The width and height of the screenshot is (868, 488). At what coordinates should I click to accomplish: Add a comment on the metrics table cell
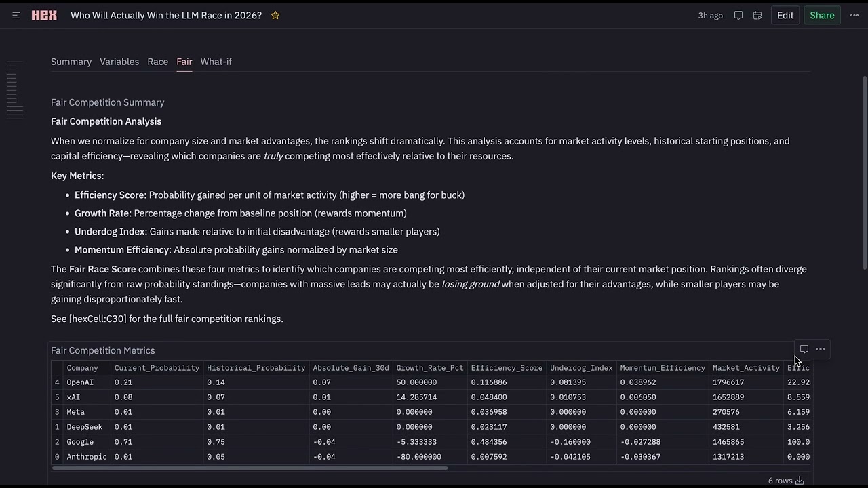pyautogui.click(x=804, y=349)
